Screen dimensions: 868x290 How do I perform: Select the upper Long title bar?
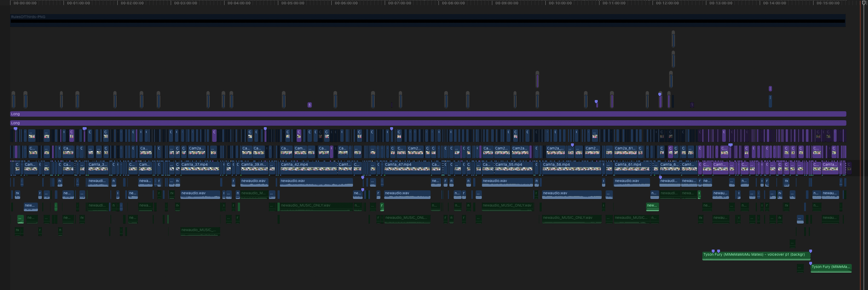(428, 114)
